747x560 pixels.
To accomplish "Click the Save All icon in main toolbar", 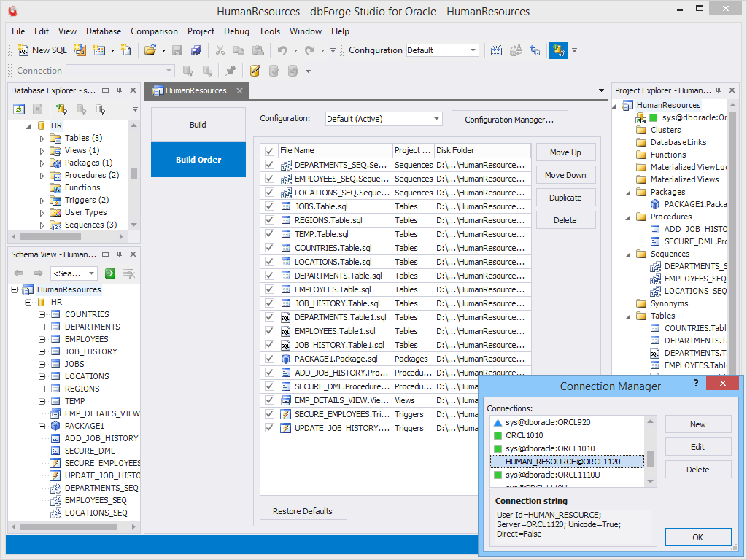I will coord(196,50).
